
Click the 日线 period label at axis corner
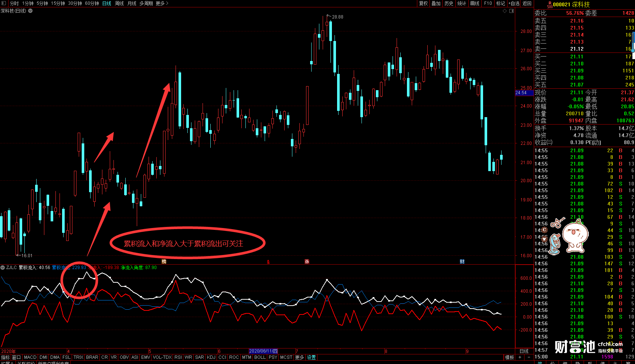[524, 351]
